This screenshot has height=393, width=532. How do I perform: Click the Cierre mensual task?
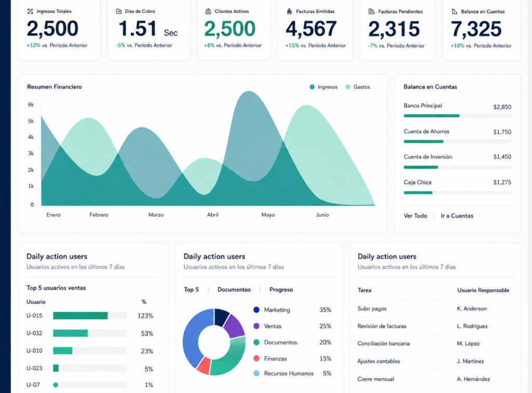point(376,379)
